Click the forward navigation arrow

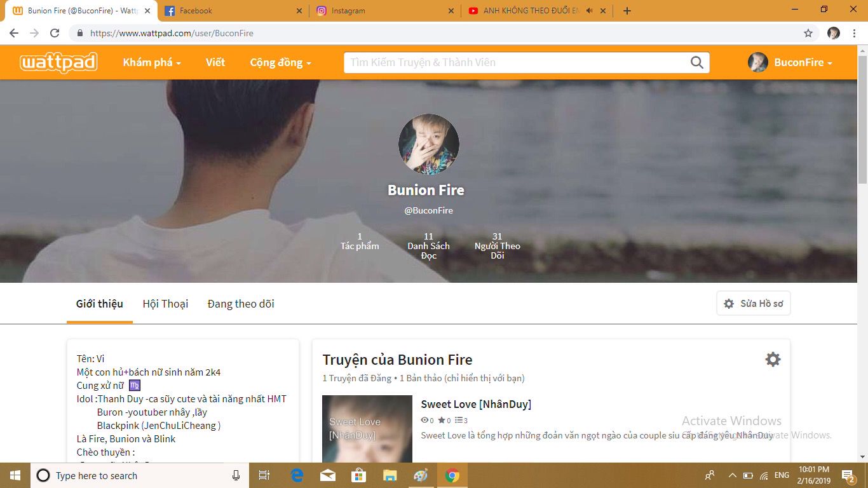pos(34,33)
